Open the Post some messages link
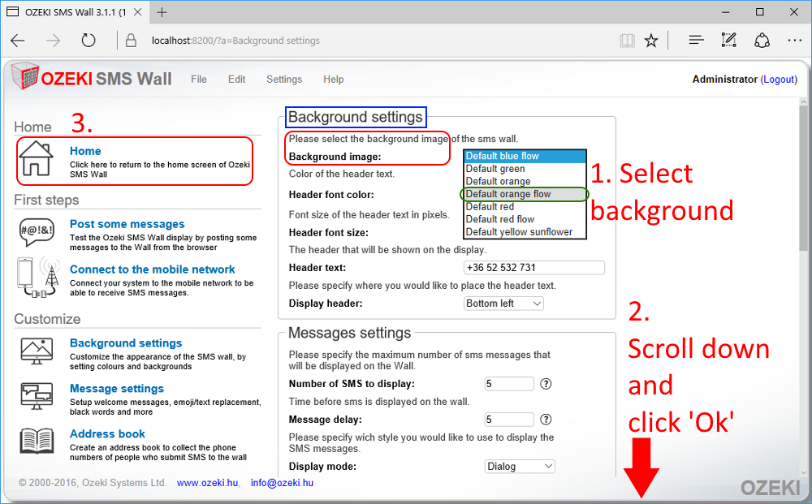Viewport: 812px width, 504px height. (x=127, y=224)
